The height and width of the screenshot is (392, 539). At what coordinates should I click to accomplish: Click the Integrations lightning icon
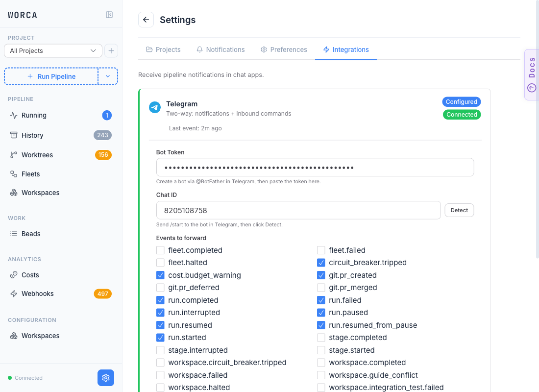point(326,49)
